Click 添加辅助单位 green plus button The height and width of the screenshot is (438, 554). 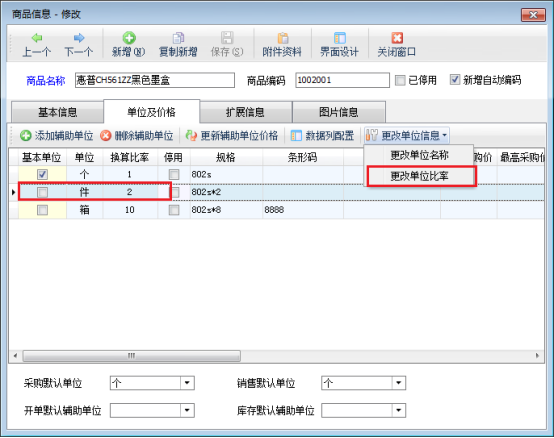pyautogui.click(x=57, y=136)
